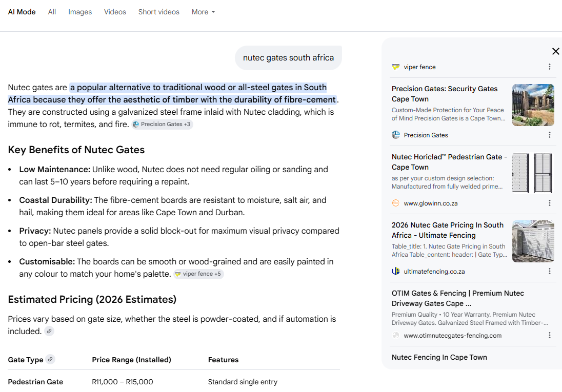
Task: Click 'ultimatefencing.co.za' source name
Action: tap(434, 271)
